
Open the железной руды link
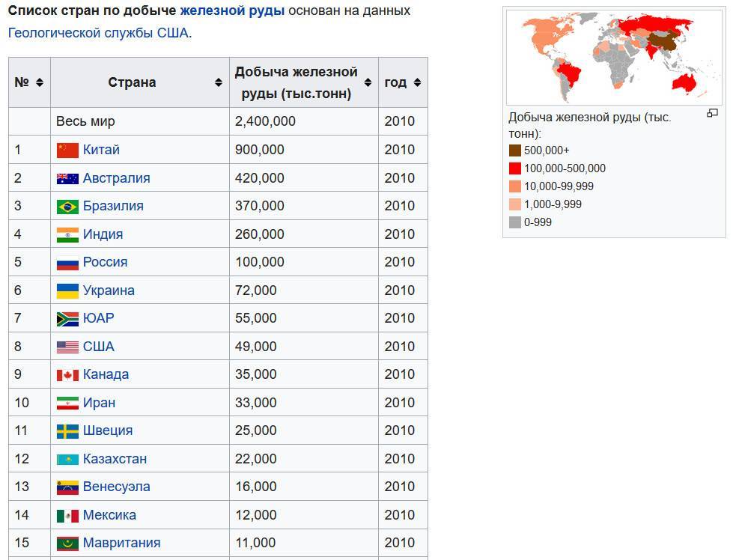231,11
